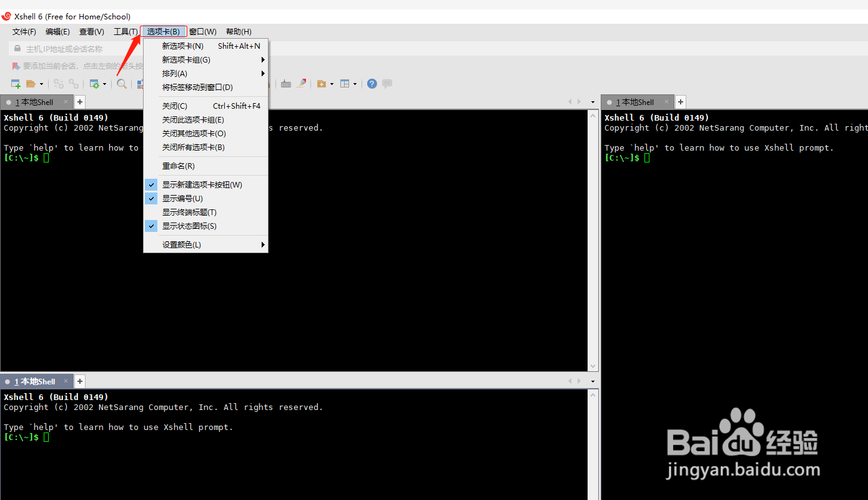Toggle 显示编号(U) option
This screenshot has height=500, width=868.
206,199
